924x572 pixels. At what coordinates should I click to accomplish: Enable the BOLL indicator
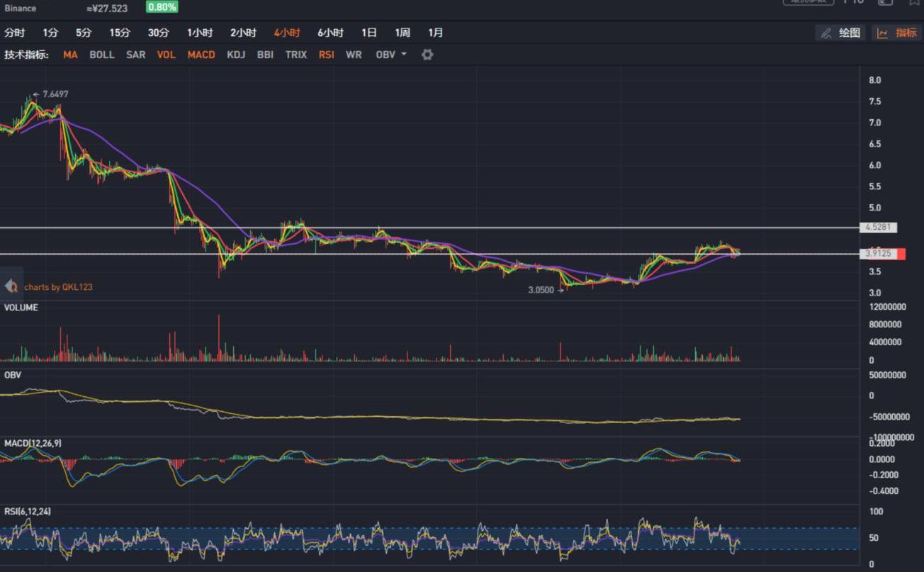(x=102, y=55)
